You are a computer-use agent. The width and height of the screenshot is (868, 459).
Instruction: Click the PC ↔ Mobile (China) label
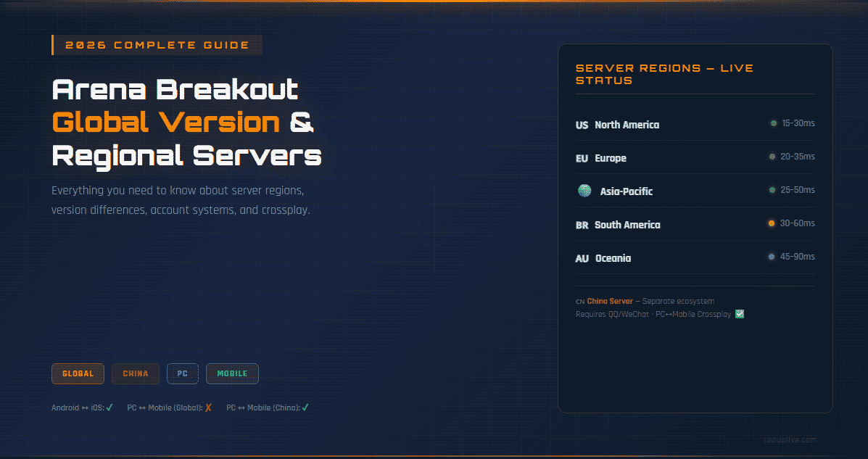click(x=263, y=408)
